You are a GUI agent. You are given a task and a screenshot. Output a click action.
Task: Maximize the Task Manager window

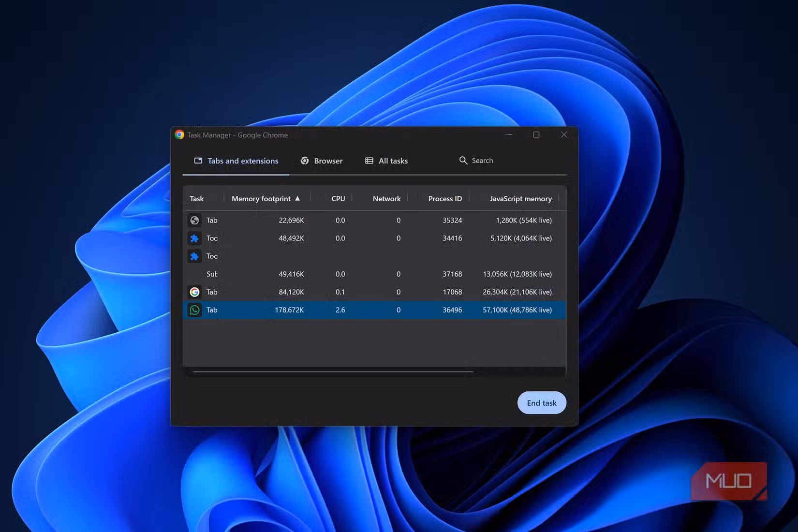[536, 134]
